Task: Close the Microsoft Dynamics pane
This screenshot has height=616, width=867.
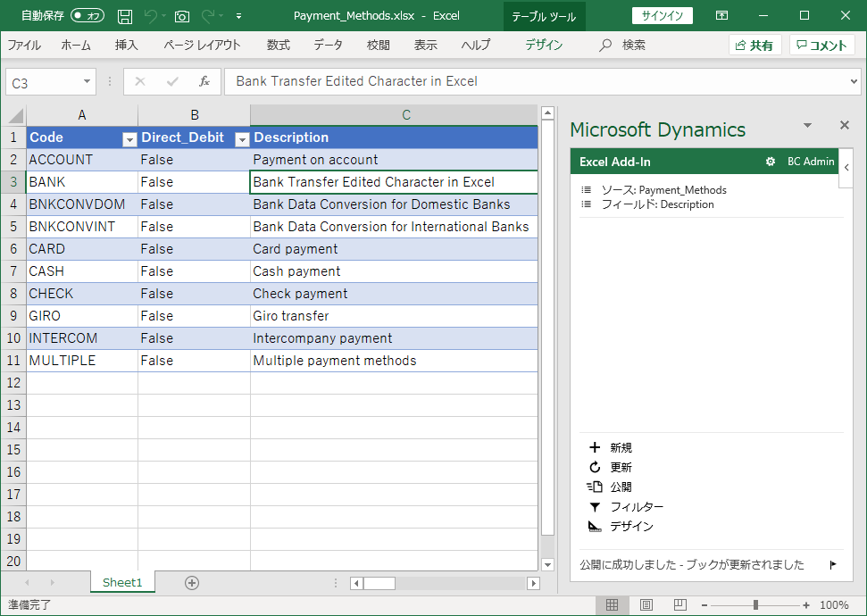Action: tap(845, 125)
